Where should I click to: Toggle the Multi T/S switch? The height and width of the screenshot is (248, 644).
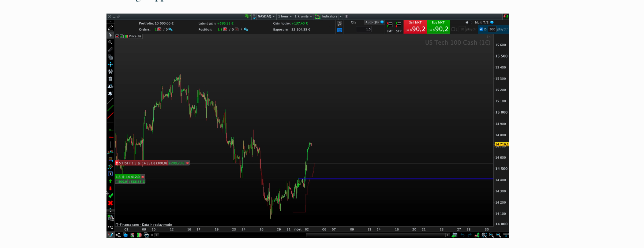click(x=468, y=22)
